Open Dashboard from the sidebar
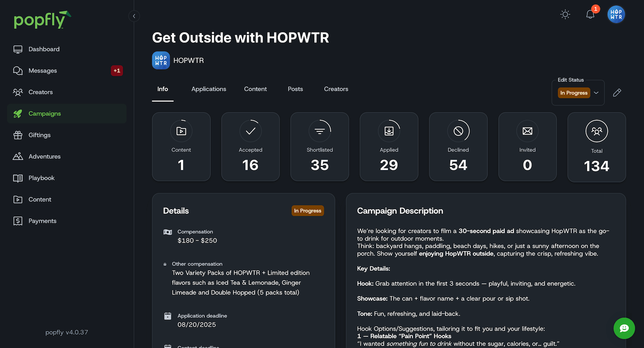The width and height of the screenshot is (644, 348). click(67, 49)
